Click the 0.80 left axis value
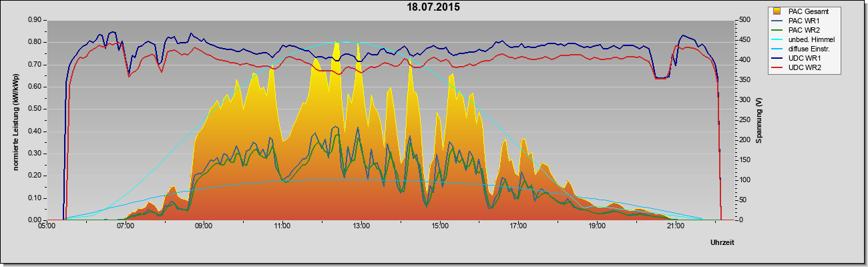 35,42
